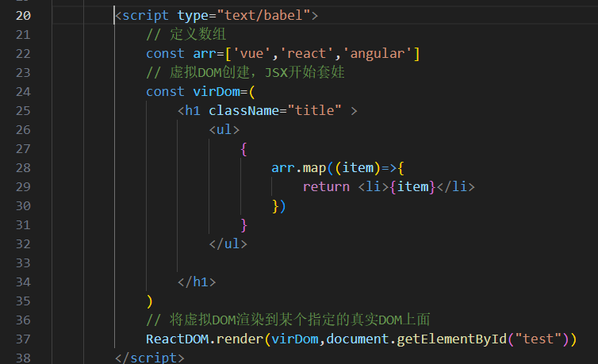Click the closing h1 tag
The height and width of the screenshot is (364, 598).
(x=197, y=282)
